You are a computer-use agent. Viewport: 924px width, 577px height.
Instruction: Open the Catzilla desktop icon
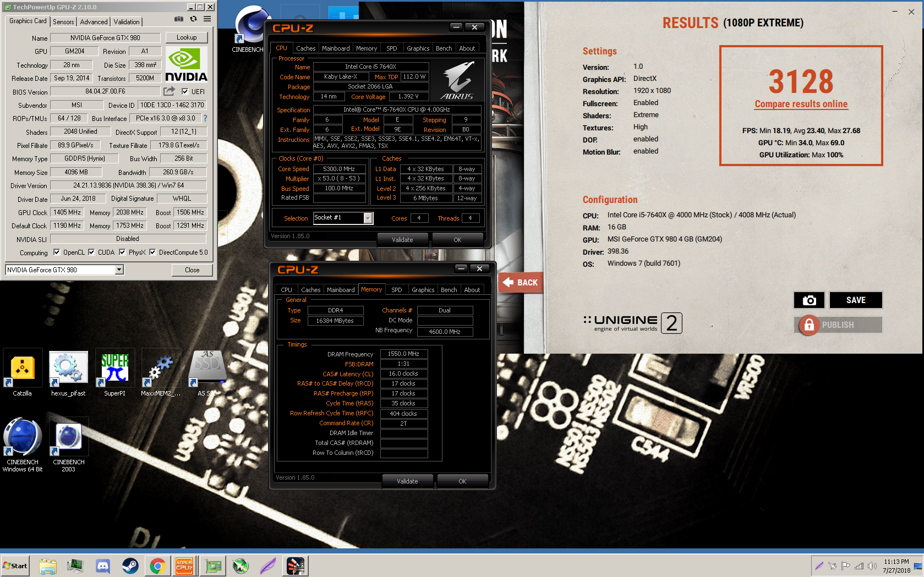[22, 372]
